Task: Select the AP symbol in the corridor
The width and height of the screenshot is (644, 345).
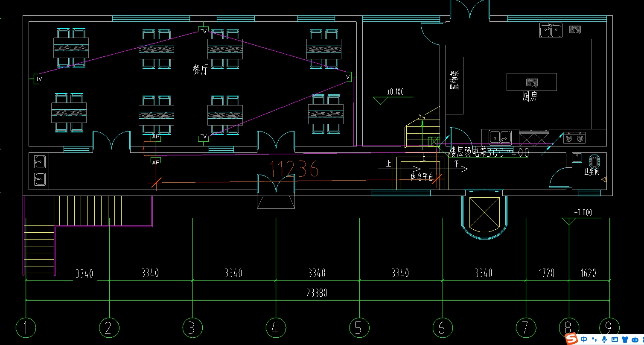Action: [x=156, y=162]
